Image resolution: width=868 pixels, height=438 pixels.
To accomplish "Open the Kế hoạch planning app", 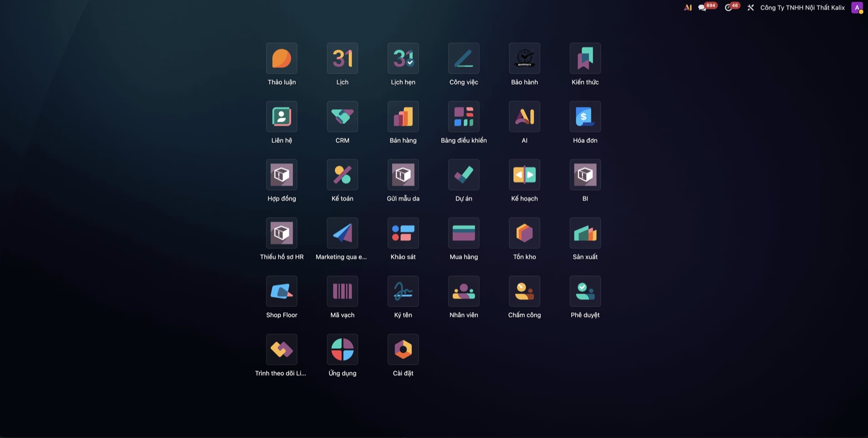I will [x=525, y=175].
